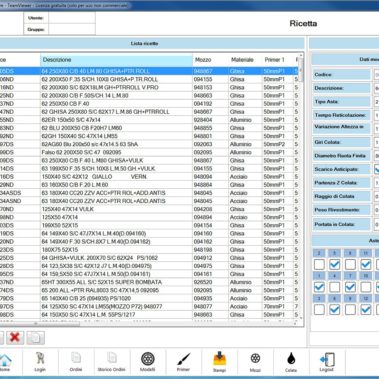Toggle the Scarico Anticipato checkbox
Screen dimensions: 379x379
[377, 169]
